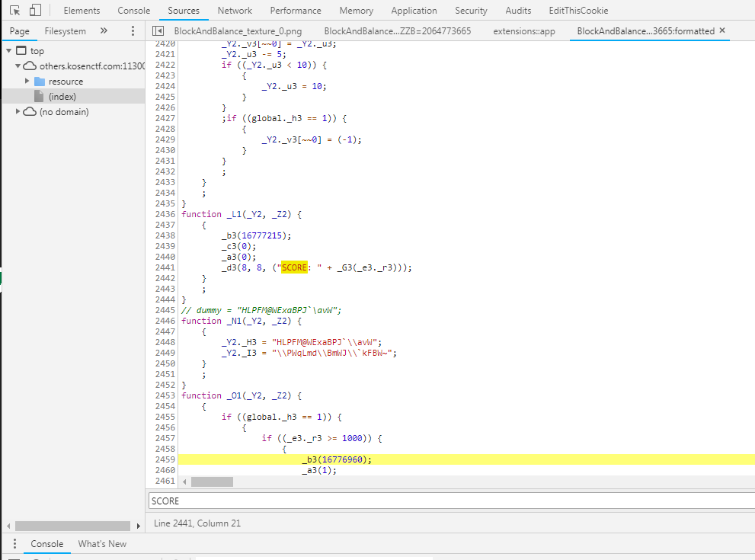
Task: Select the BlockAndBalance_texture_0.png tab
Action: click(237, 32)
